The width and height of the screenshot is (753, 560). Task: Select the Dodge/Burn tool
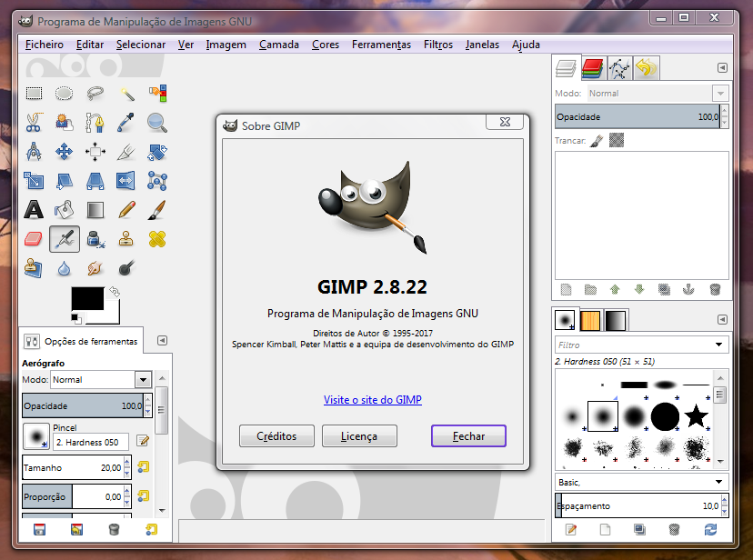[126, 268]
